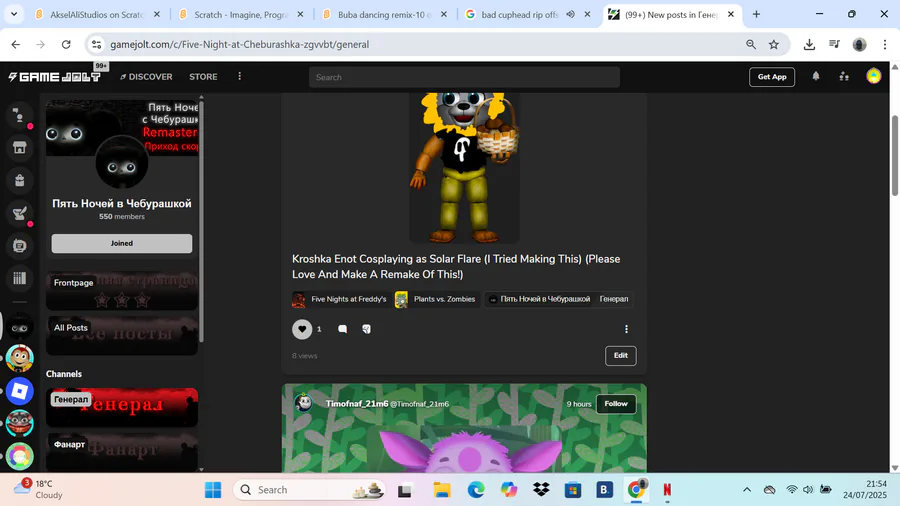The height and width of the screenshot is (506, 900).
Task: Open the quests icon in left sidebar
Action: pos(20,213)
